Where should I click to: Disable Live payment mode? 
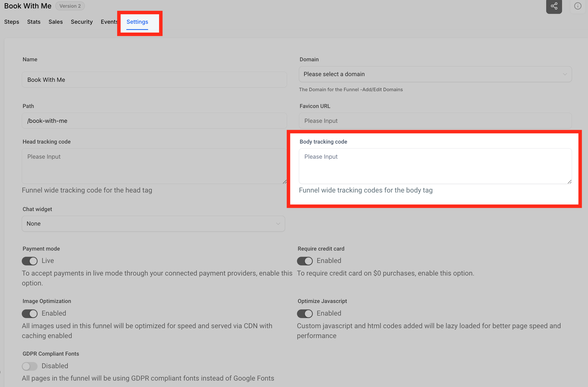tap(29, 261)
